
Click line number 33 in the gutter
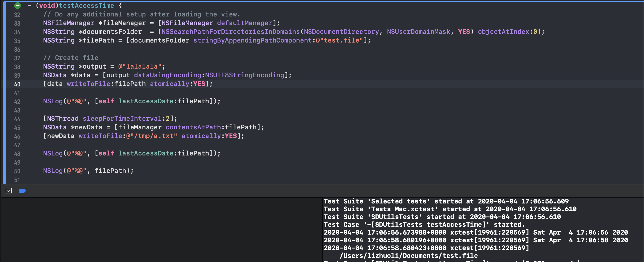[17, 23]
